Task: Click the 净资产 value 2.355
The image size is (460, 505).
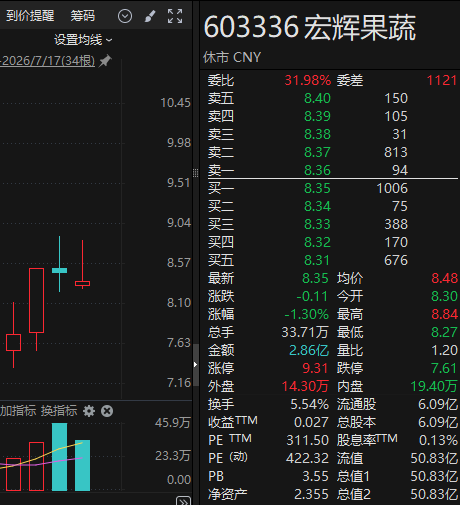Action: coord(311,494)
